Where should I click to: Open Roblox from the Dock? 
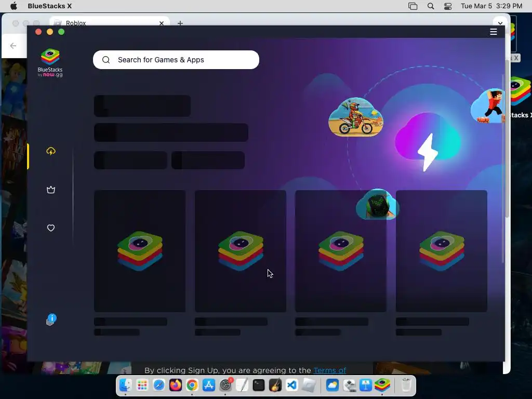tap(309, 385)
